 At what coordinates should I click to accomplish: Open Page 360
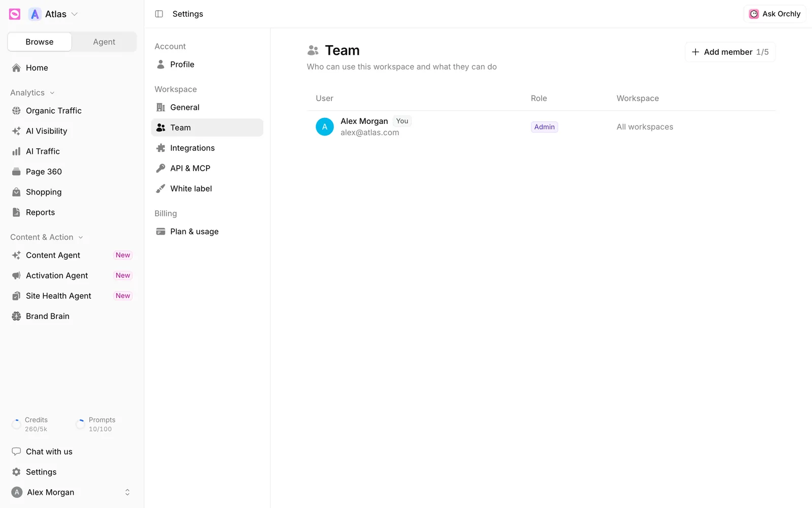[72, 172]
